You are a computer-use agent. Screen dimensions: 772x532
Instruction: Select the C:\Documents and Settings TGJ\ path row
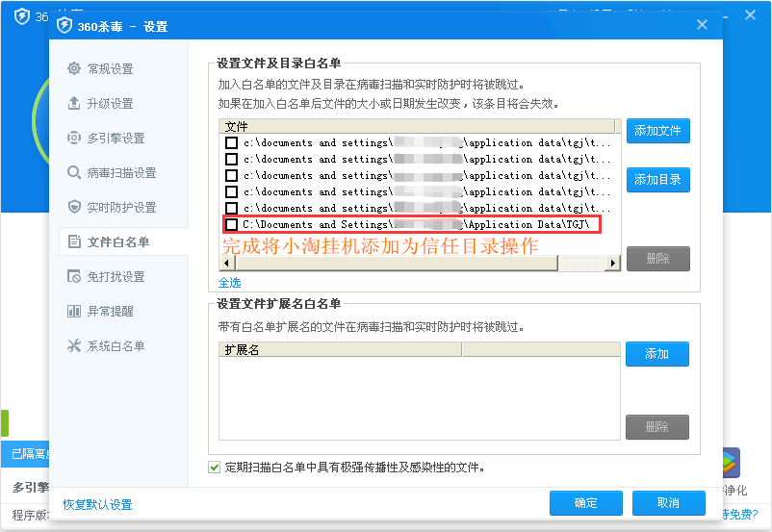(412, 224)
